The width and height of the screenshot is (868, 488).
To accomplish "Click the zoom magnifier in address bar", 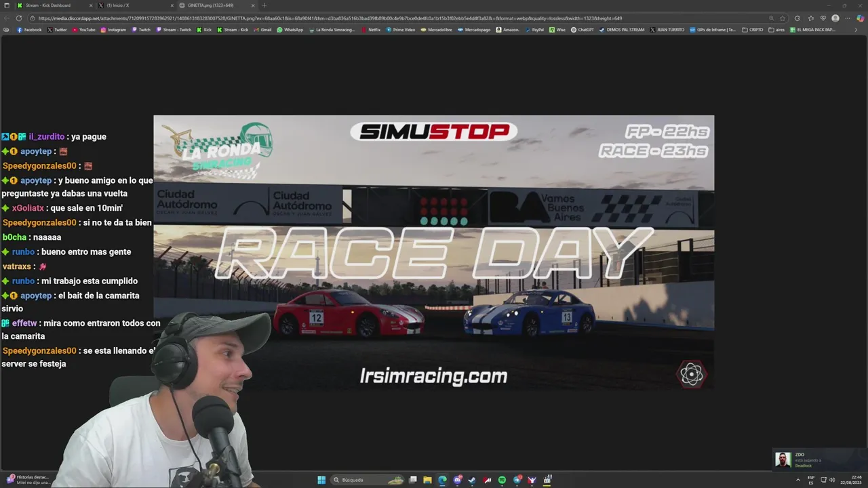I will click(x=771, y=18).
